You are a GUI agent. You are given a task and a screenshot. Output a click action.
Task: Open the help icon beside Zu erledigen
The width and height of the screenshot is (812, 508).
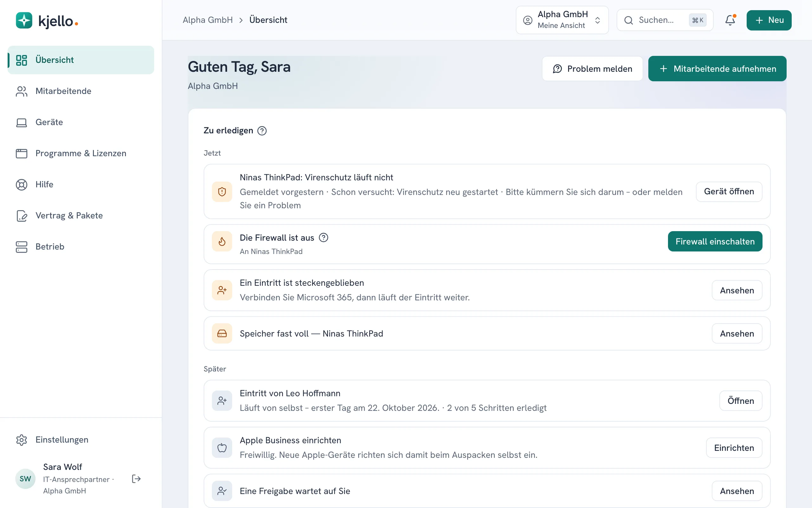(262, 131)
